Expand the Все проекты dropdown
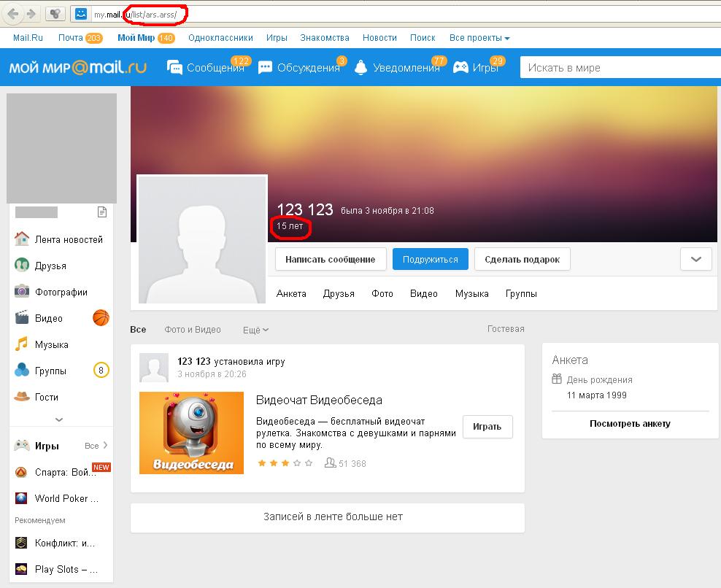 tap(479, 38)
